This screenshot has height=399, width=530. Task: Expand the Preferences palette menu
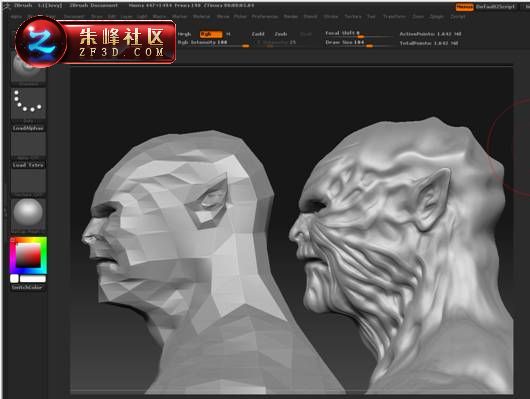point(265,16)
